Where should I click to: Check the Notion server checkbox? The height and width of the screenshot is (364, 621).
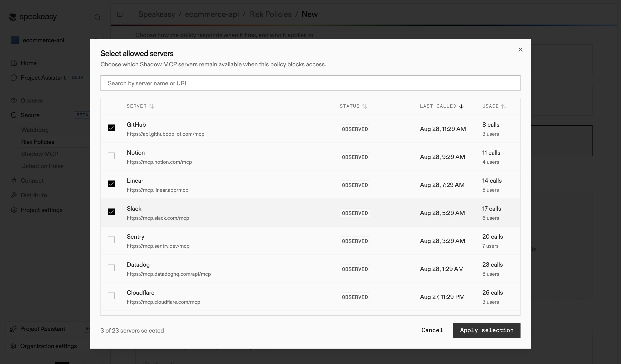tap(111, 156)
